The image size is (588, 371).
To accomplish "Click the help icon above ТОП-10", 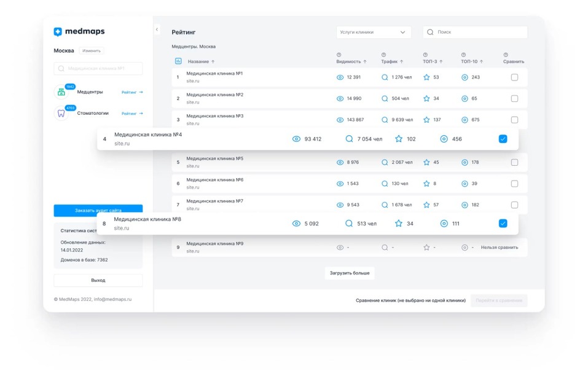I will tap(463, 55).
